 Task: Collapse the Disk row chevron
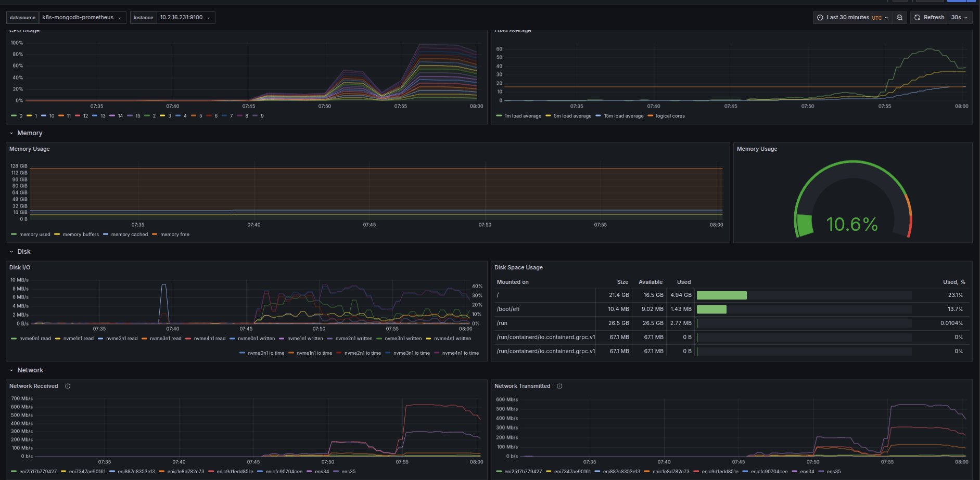pos(11,252)
